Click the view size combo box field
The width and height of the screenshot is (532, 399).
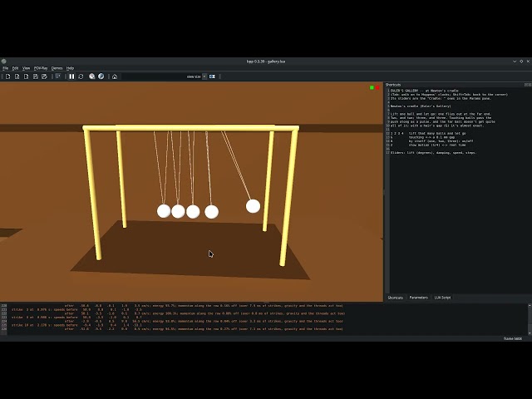[x=165, y=76]
